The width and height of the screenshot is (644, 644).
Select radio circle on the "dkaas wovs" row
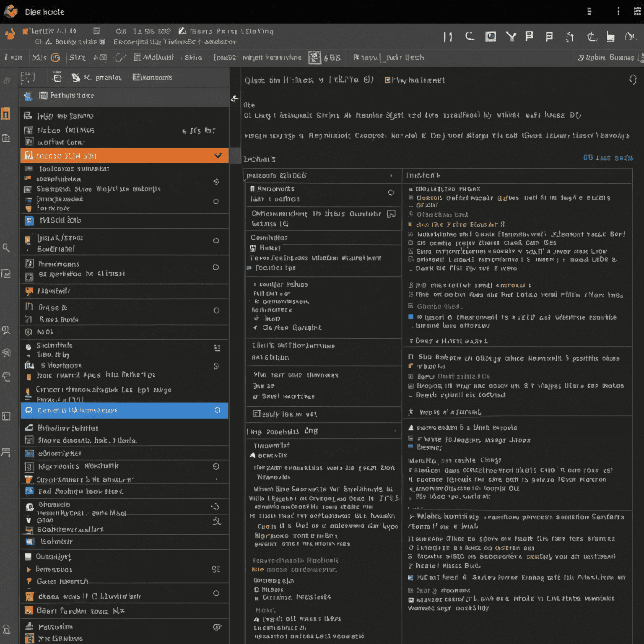216,593
